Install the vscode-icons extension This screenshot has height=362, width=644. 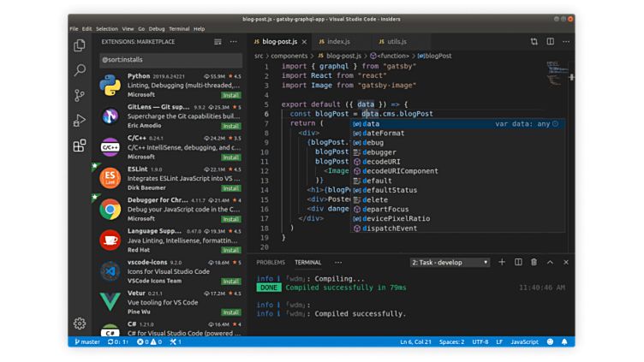(231, 282)
